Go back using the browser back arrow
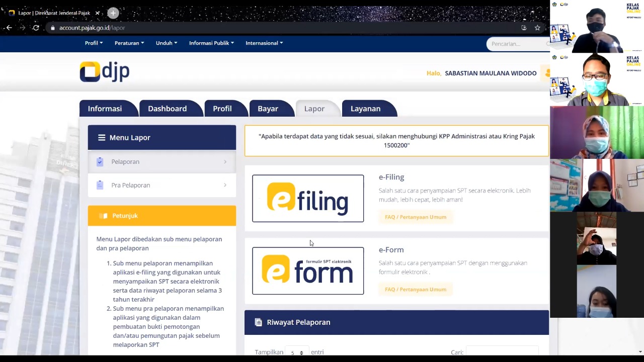 point(9,28)
